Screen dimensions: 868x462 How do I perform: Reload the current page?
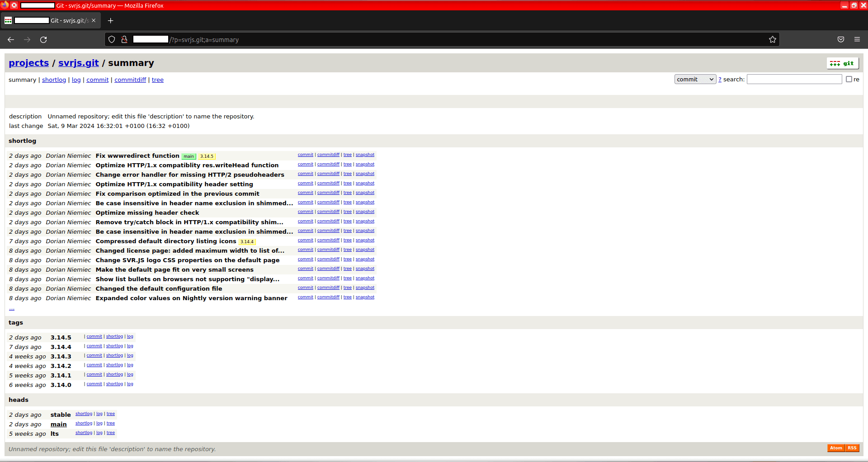(43, 40)
